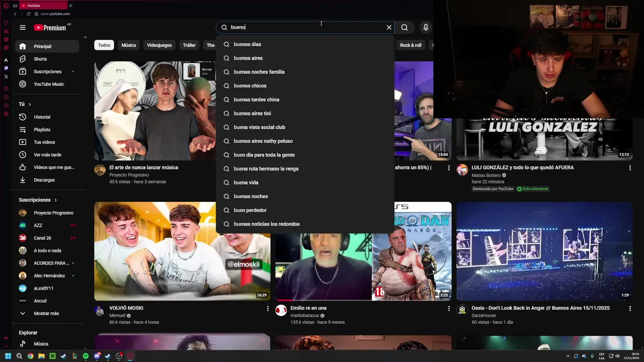
Task: Choose the "buen perdedor" suggestion
Action: tap(305, 210)
